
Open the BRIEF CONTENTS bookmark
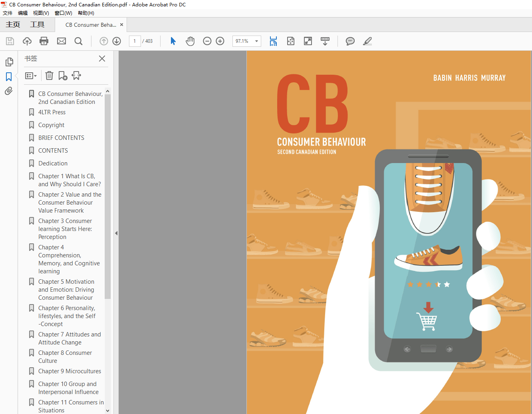click(61, 138)
